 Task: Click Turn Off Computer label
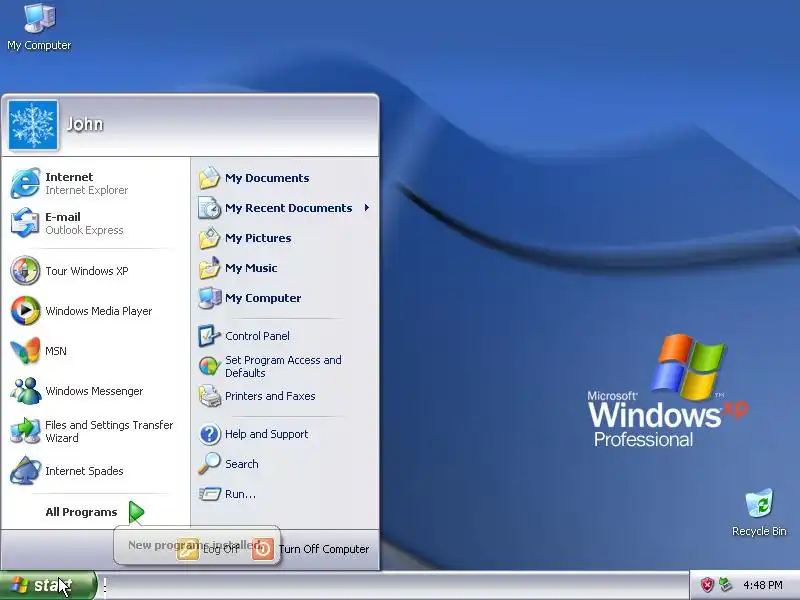(x=323, y=549)
